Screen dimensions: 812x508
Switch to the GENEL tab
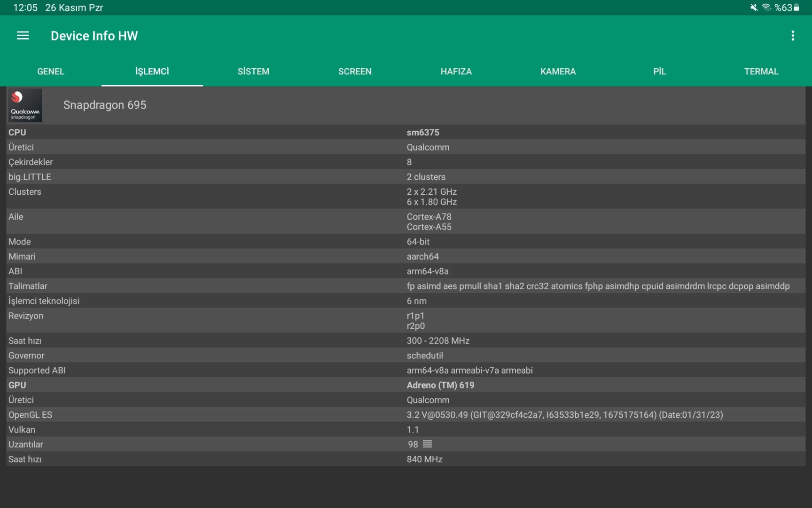click(51, 71)
